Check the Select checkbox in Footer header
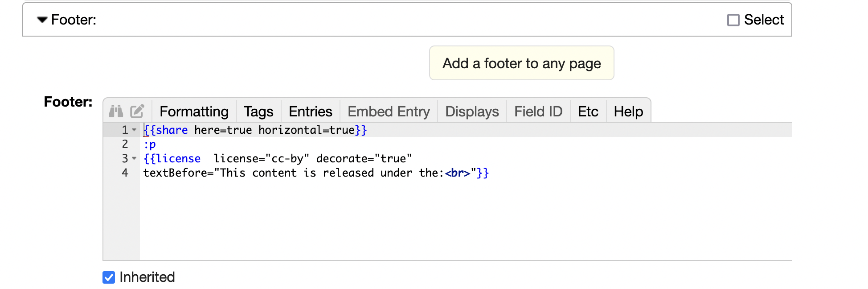The width and height of the screenshot is (868, 289). tap(733, 20)
